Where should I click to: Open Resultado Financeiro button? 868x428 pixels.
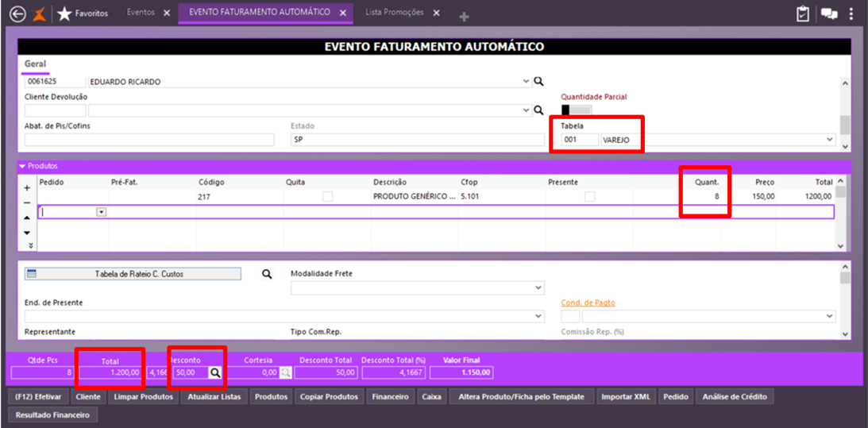(52, 415)
